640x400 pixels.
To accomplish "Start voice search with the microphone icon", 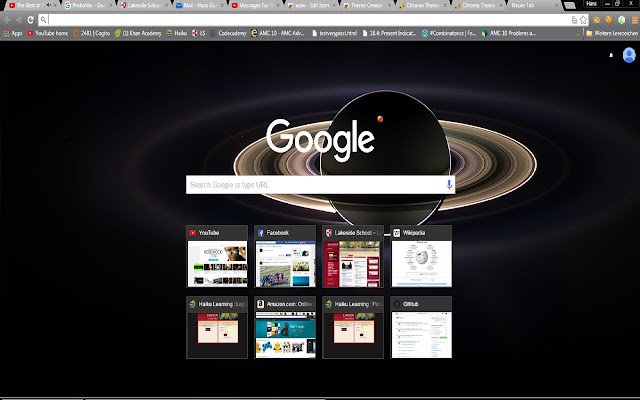I will (x=449, y=184).
